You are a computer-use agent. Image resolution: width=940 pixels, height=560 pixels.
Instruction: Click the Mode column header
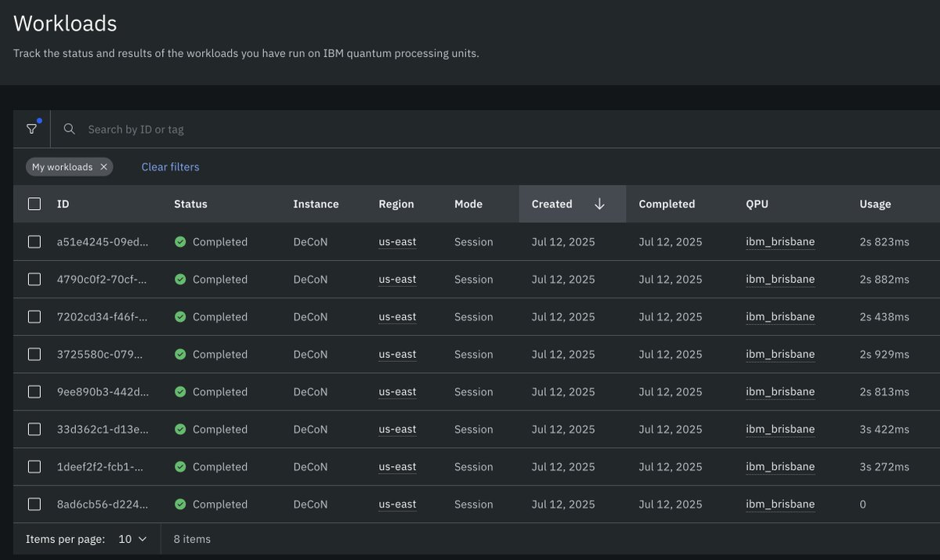468,204
